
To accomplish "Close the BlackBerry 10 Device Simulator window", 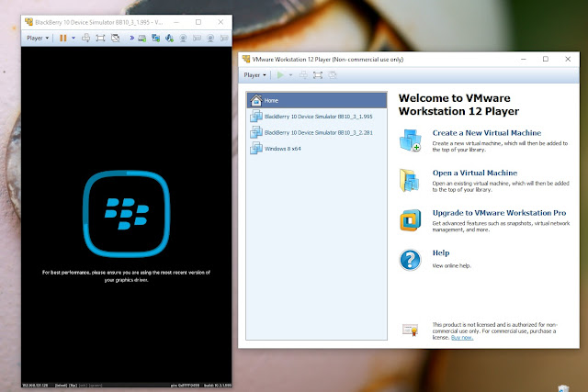I will click(220, 22).
